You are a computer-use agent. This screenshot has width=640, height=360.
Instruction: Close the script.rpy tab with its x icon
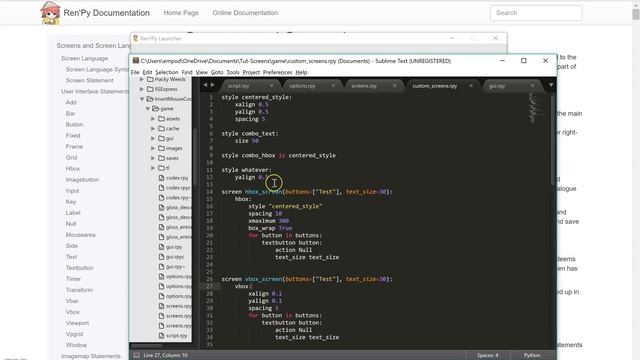[271, 86]
